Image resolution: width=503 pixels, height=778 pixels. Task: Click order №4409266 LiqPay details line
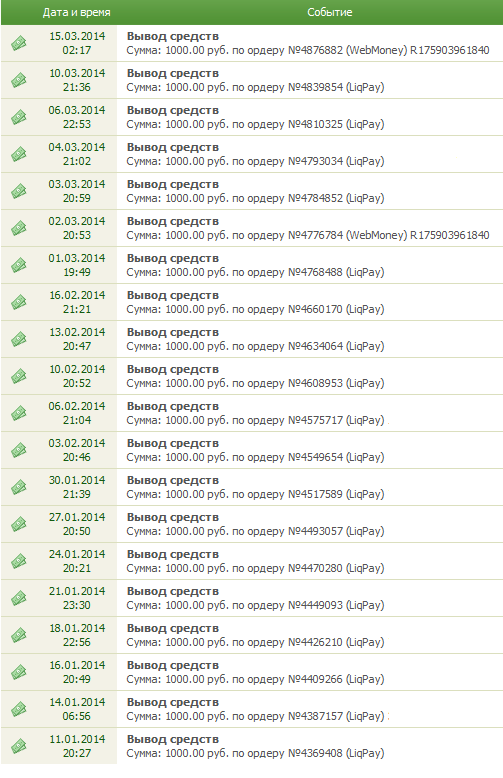[255, 679]
